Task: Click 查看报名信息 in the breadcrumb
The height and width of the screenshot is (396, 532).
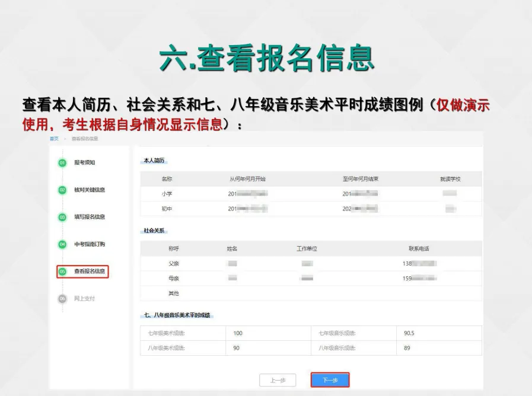Action: (x=85, y=139)
